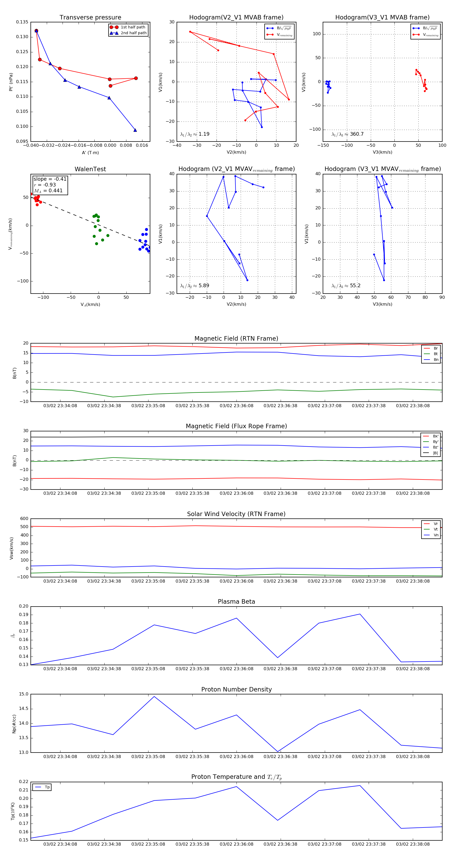The width and height of the screenshot is (473, 868).
Task: Click the "Transverse pressure" plot title
Action: [90, 17]
